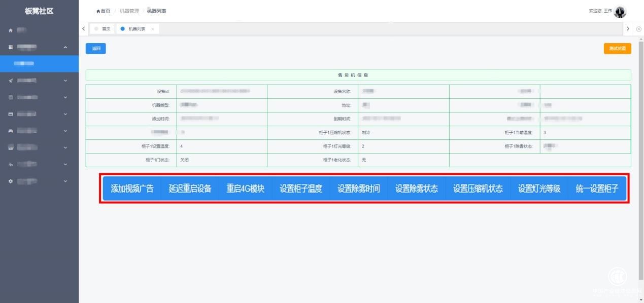
Task: Click the home icon in the sidebar
Action: tap(11, 30)
